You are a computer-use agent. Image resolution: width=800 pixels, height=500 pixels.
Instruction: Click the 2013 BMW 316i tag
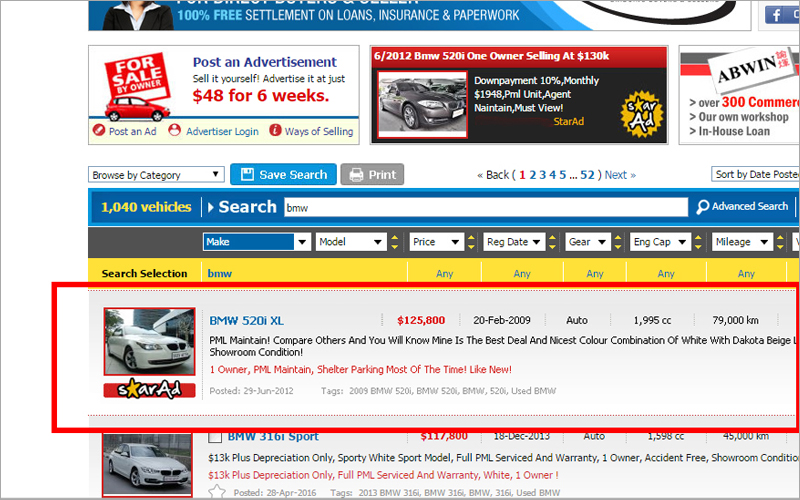pos(390,493)
